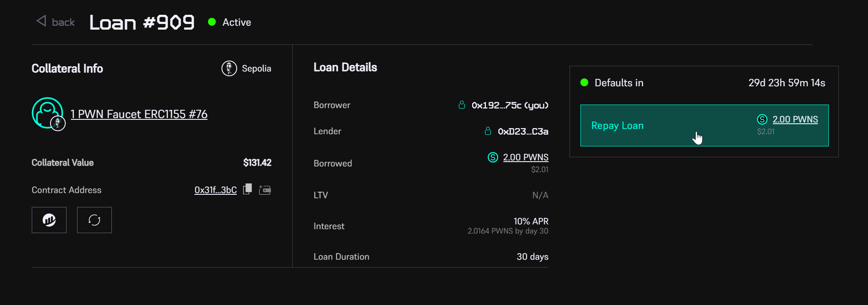Click the lender address 0xD23...C3a

(523, 132)
